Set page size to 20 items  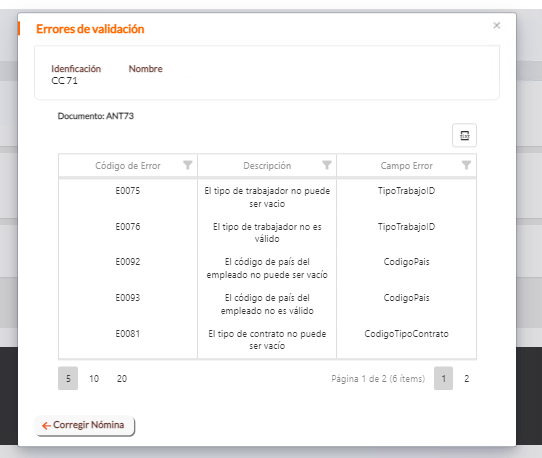point(122,378)
